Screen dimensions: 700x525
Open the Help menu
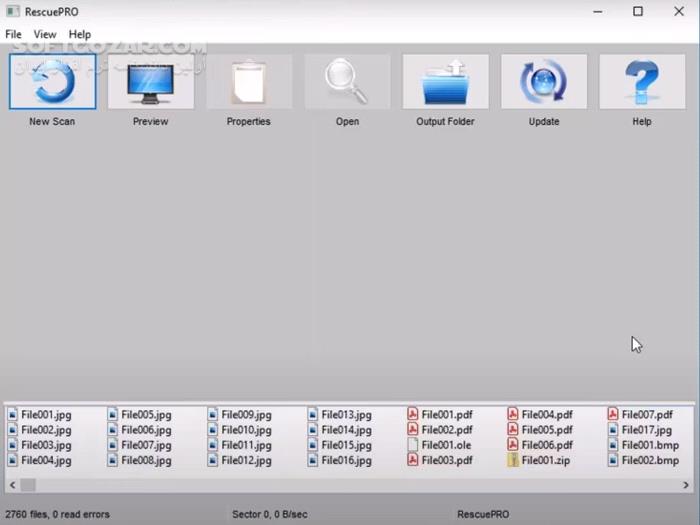pyautogui.click(x=80, y=34)
